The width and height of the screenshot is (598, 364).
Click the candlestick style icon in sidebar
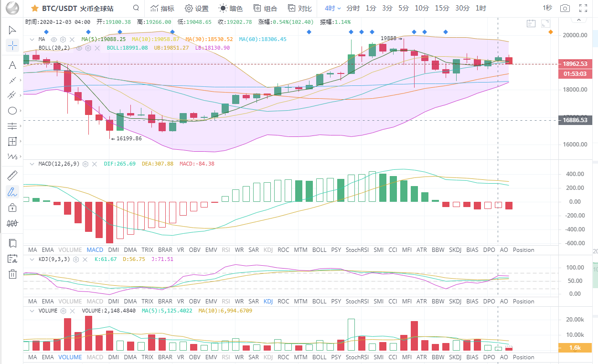[12, 223]
